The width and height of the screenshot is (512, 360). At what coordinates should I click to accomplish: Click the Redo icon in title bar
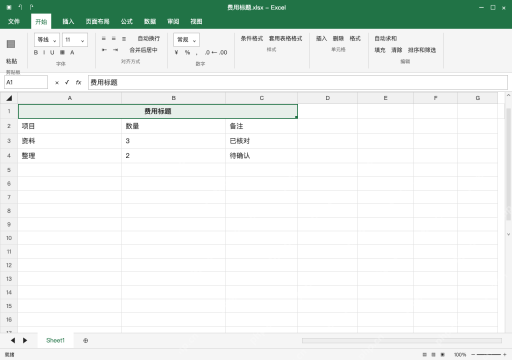point(31,7)
